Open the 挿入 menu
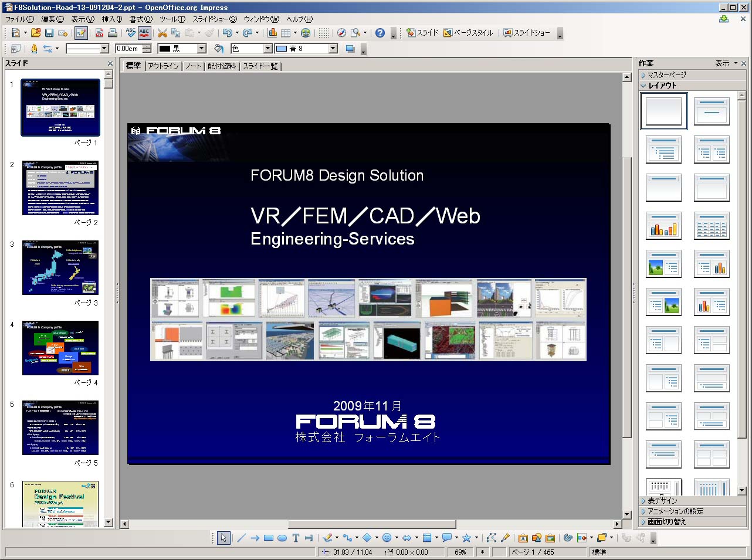752x560 pixels. pyautogui.click(x=112, y=19)
